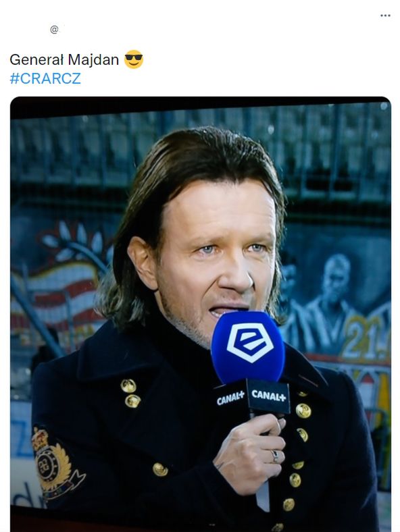Click the @ handle symbol near the top
Image resolution: width=400 pixels, height=532 pixels.
click(x=54, y=30)
